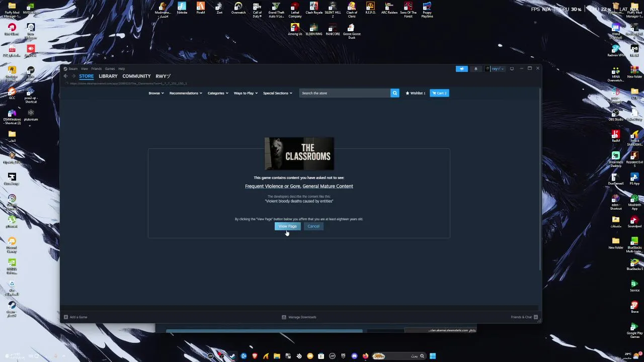
Task: Open the Zort desktop shortcut
Action: pyautogui.click(x=219, y=8)
